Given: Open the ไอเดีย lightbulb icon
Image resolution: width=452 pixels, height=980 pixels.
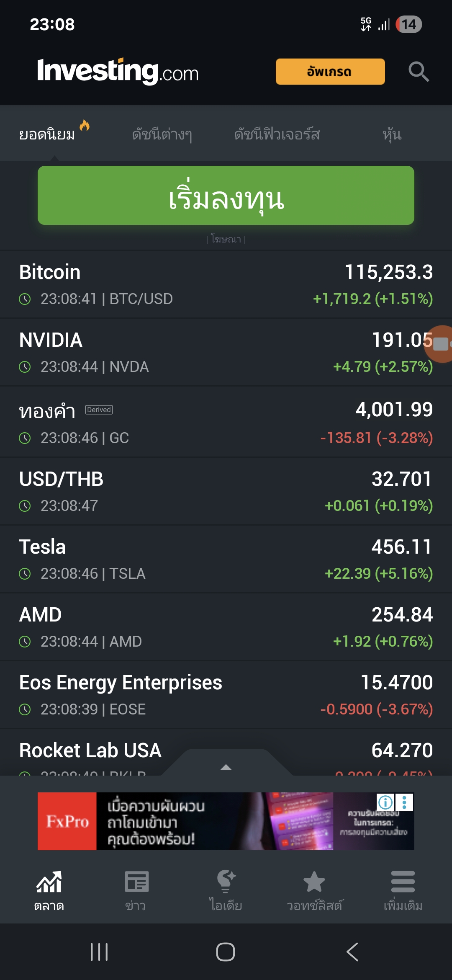Looking at the screenshot, I should (x=226, y=882).
